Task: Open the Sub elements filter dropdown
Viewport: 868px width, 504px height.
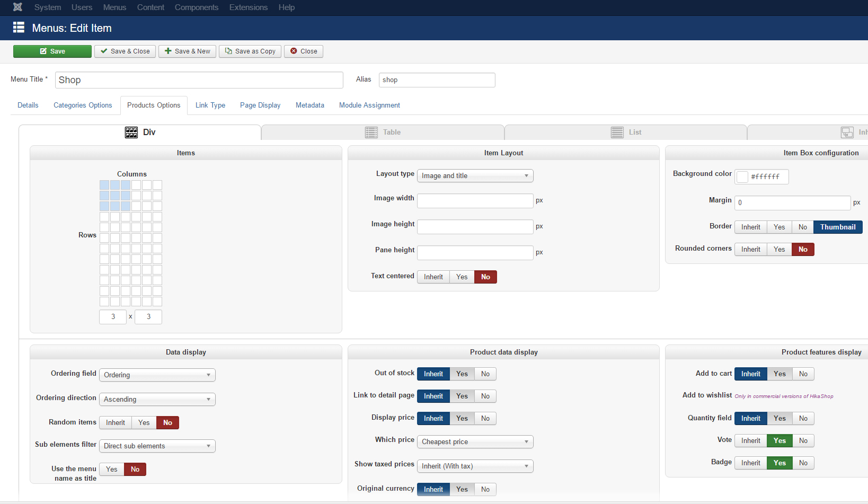Action: coord(157,446)
